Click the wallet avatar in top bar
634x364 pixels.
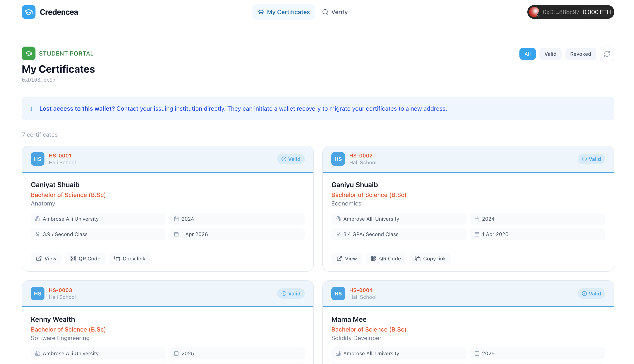[534, 12]
